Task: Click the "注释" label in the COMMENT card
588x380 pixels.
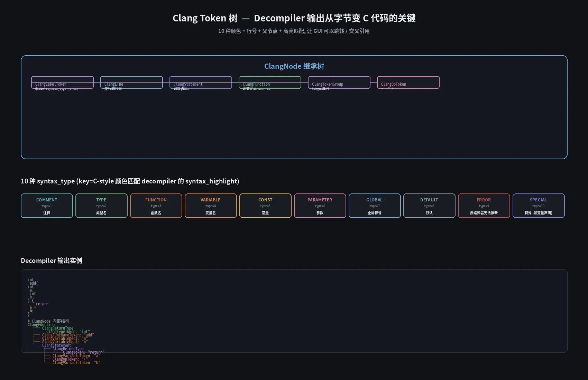Action: pos(47,213)
